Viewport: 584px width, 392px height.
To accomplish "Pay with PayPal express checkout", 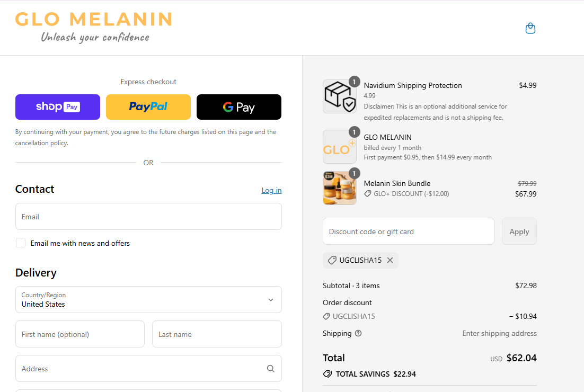I will [148, 107].
